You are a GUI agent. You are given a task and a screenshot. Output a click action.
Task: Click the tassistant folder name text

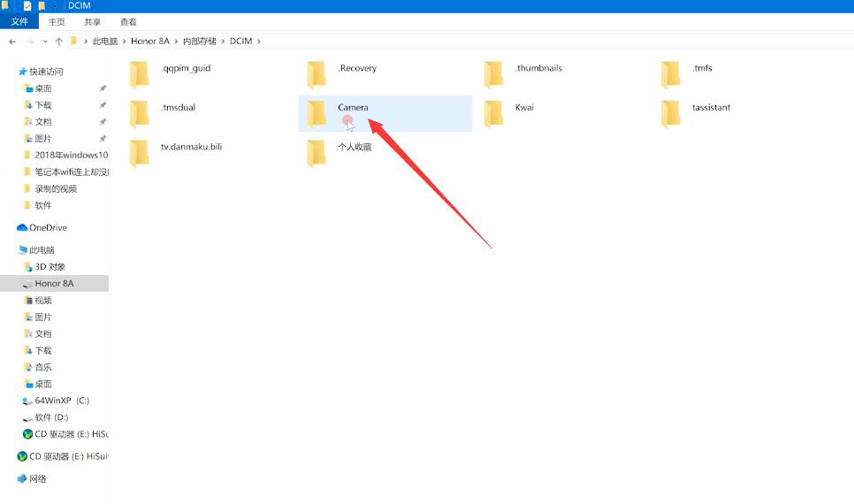tap(712, 107)
